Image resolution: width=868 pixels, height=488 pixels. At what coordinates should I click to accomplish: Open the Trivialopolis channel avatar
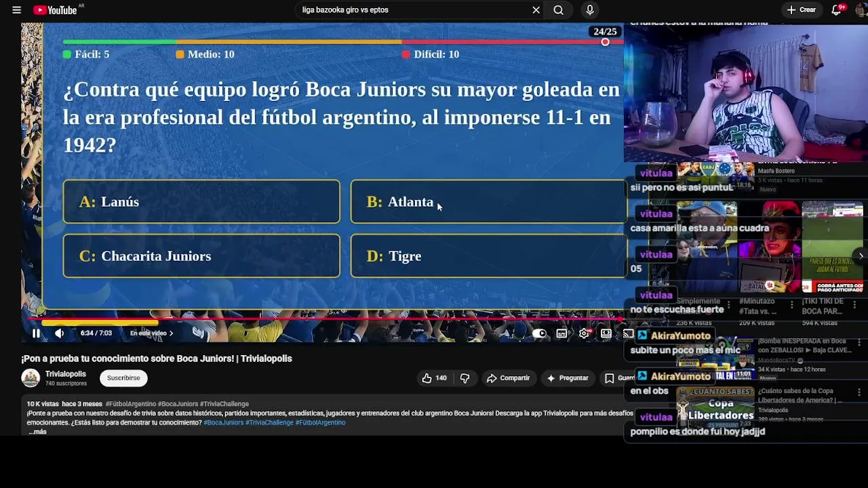(x=31, y=378)
